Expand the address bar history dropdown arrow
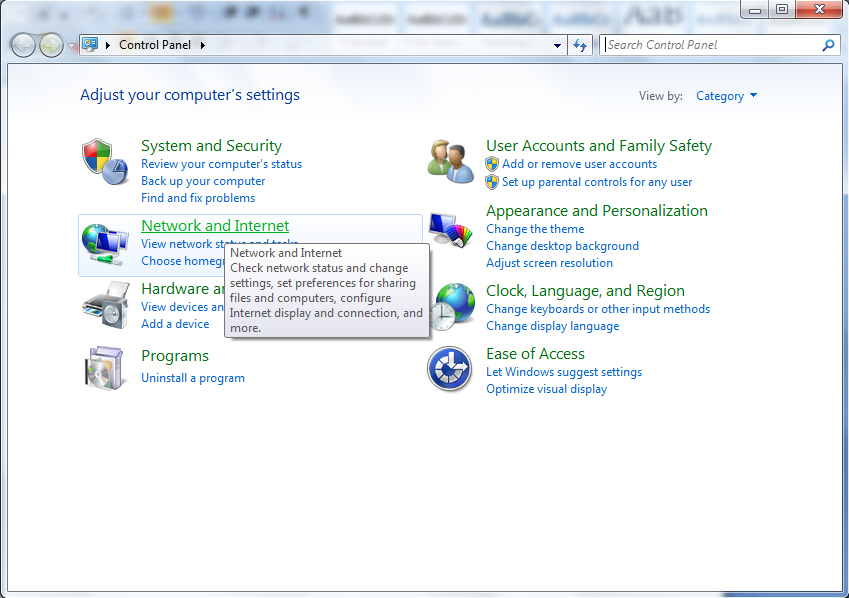Image resolution: width=849 pixels, height=598 pixels. click(557, 46)
